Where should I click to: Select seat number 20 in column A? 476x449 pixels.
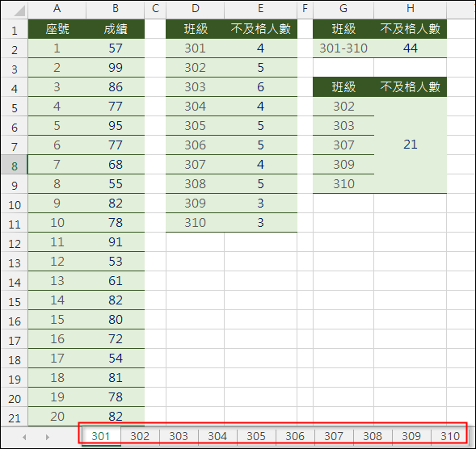click(57, 417)
